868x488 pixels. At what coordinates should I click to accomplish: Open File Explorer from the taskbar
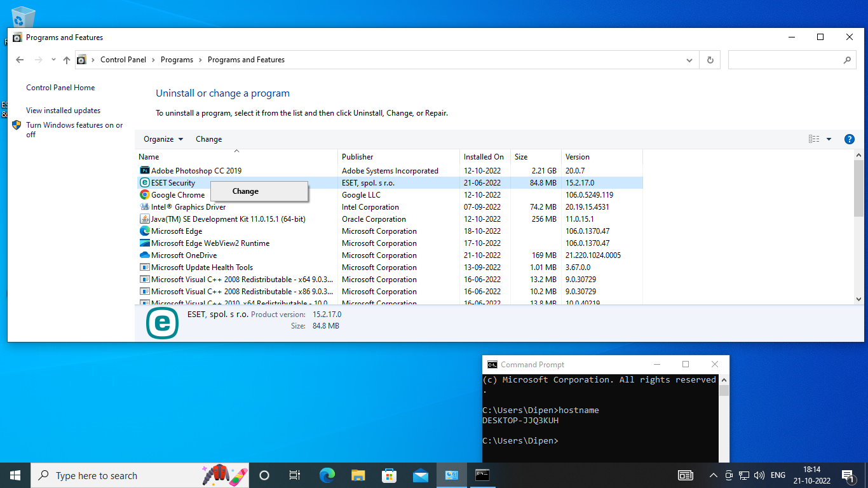[x=358, y=475]
